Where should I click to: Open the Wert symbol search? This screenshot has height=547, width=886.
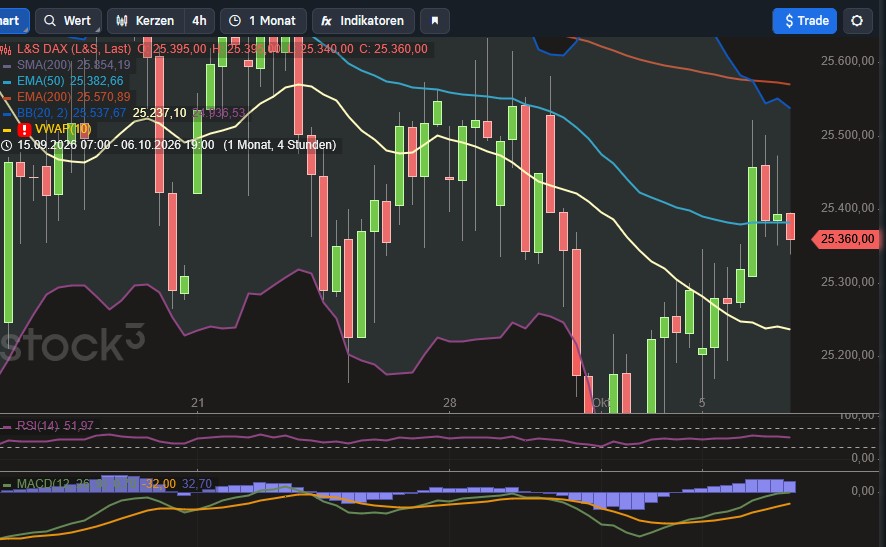coord(68,21)
